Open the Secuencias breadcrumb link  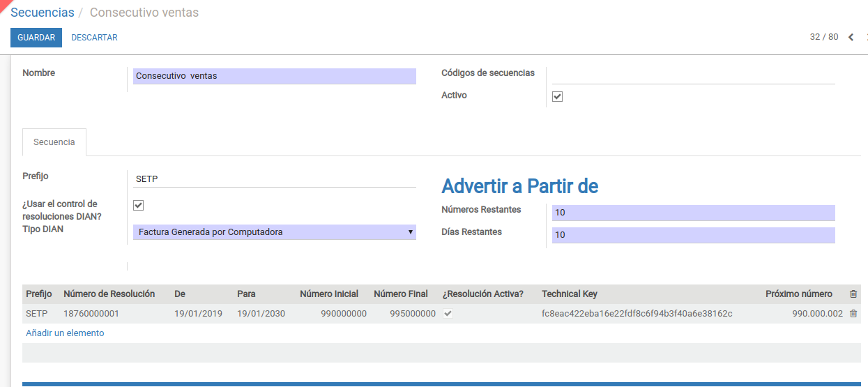43,13
